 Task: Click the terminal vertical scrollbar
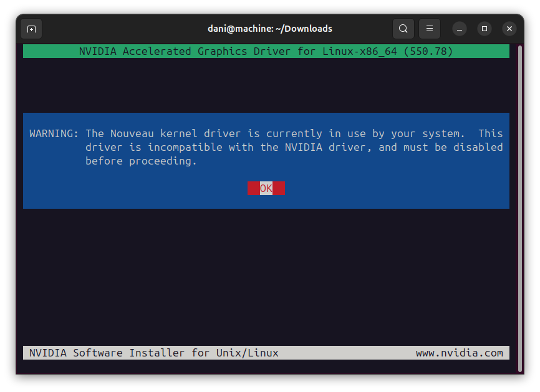point(520,209)
